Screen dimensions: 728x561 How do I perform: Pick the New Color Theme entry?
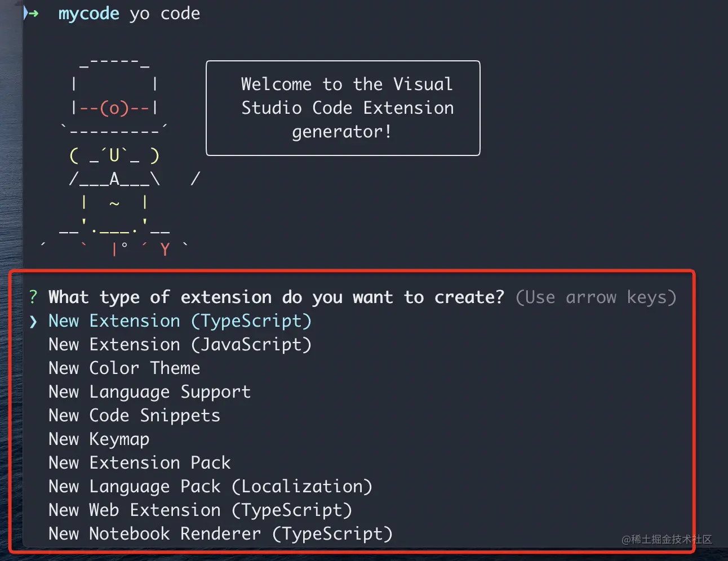point(124,368)
